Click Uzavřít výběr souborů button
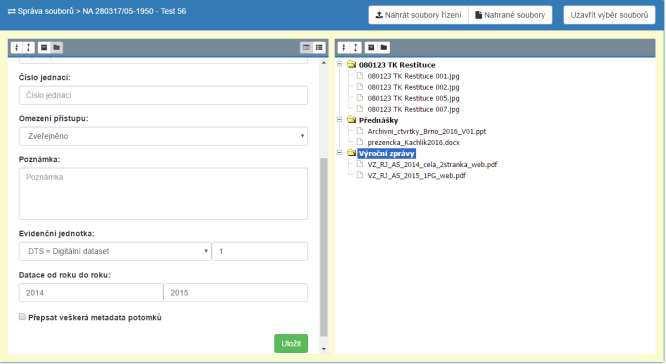666x364 pixels. point(609,15)
